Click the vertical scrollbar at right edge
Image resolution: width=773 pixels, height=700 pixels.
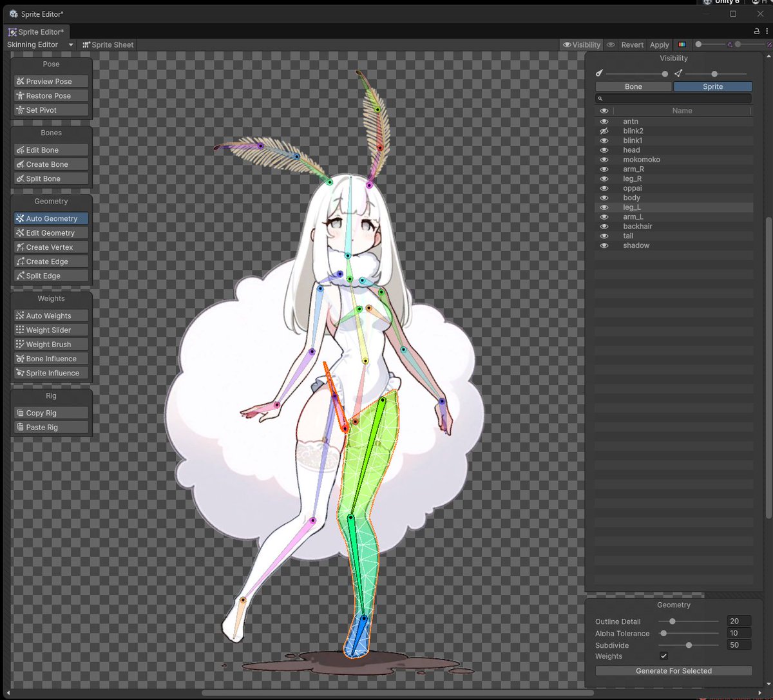tap(768, 367)
